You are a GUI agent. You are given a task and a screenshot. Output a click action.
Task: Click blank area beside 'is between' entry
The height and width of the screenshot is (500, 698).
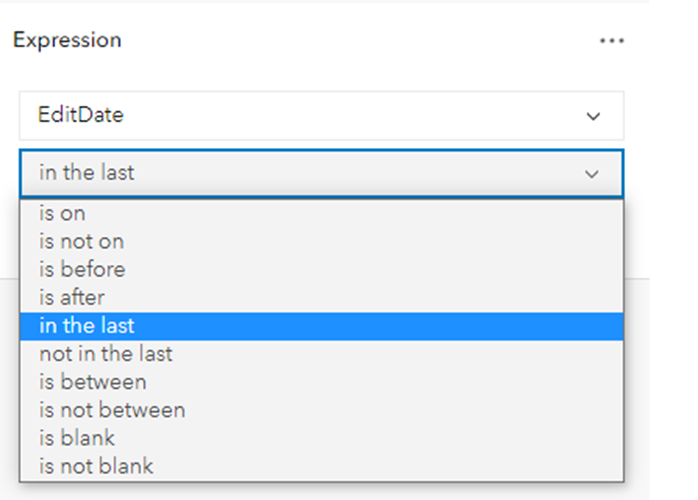[400, 382]
